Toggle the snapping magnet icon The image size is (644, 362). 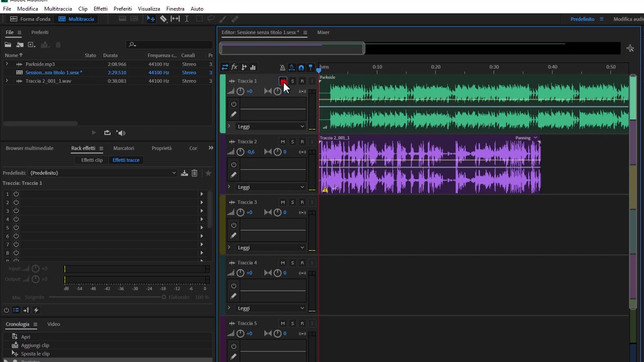click(301, 67)
